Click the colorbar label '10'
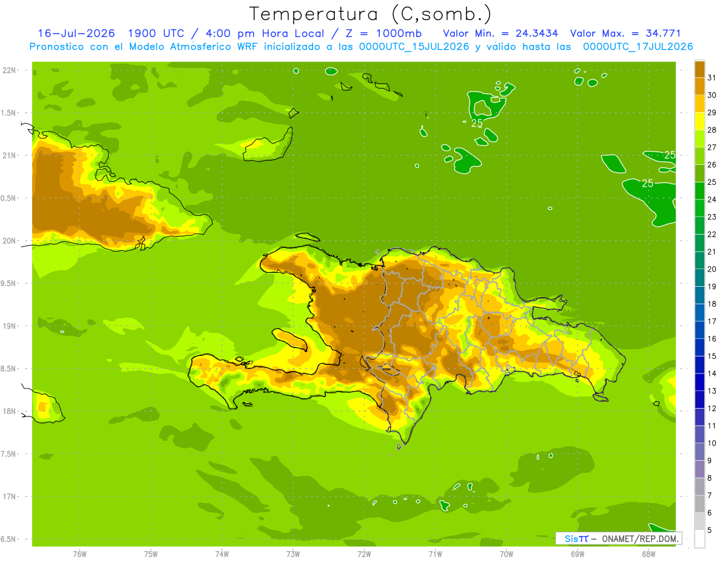The image size is (728, 562). (712, 443)
